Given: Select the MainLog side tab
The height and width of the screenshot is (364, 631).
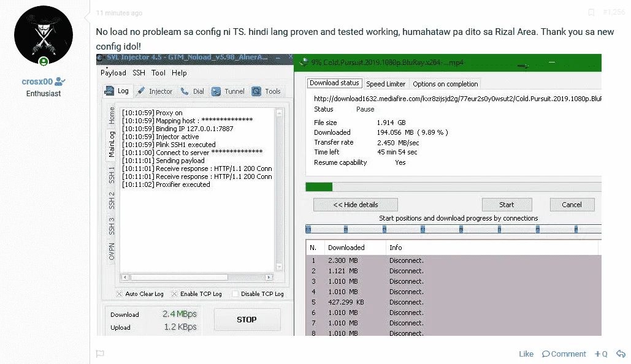Looking at the screenshot, I should (x=112, y=144).
